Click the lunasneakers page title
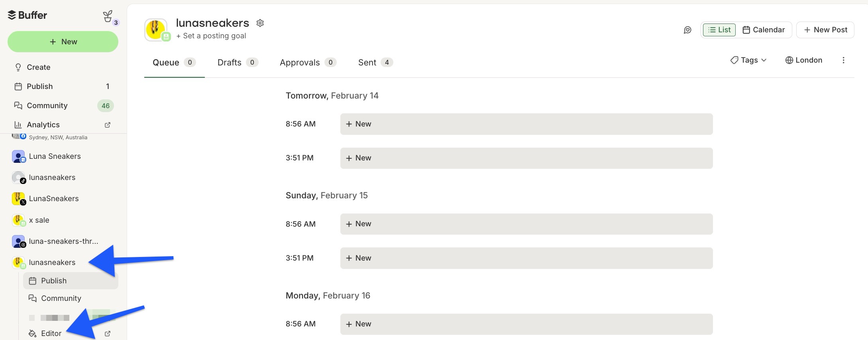This screenshot has height=340, width=868. coord(212,23)
